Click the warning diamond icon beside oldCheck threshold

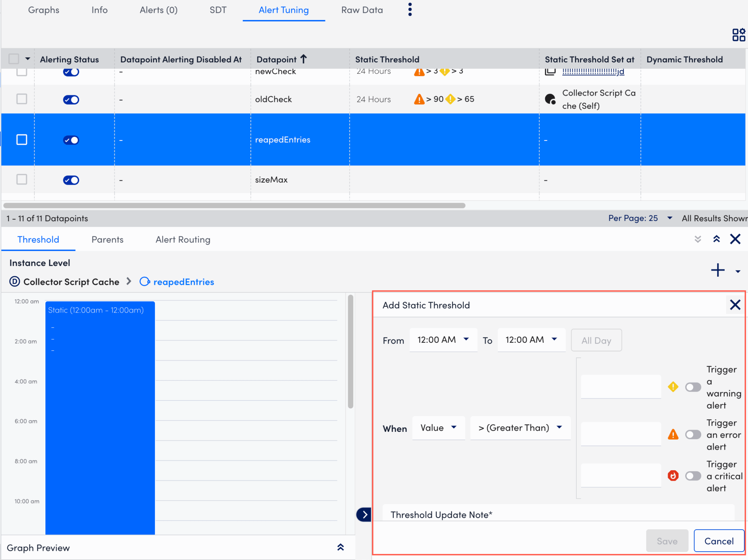click(x=450, y=99)
